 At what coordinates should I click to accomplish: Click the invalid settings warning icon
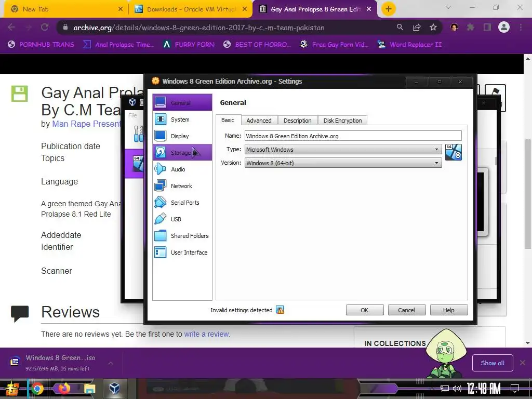coord(280,310)
